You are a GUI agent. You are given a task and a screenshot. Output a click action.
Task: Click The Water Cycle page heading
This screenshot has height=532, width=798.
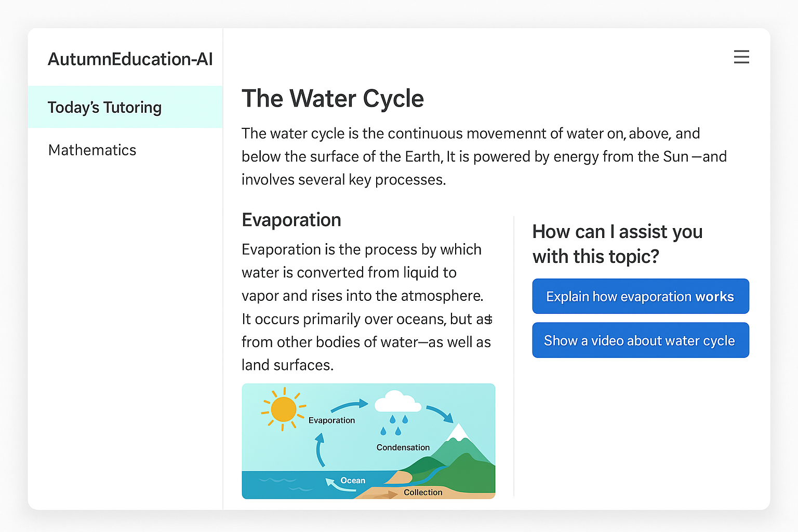pos(332,99)
